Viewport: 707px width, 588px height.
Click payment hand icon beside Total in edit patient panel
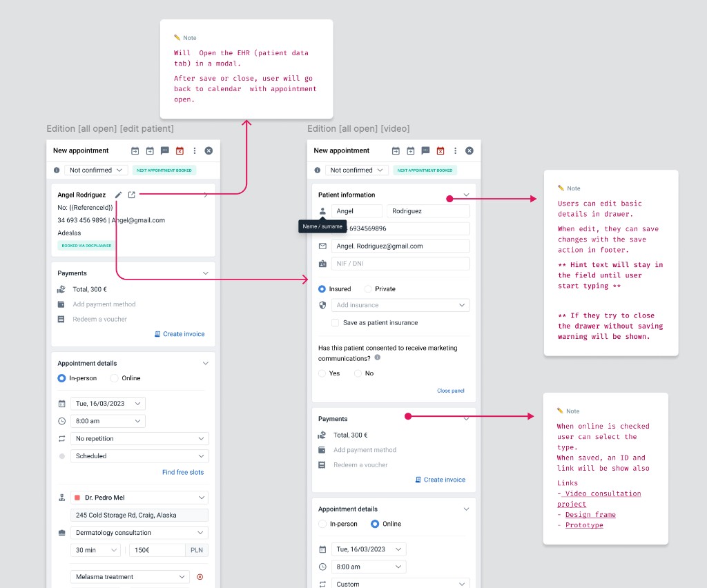click(x=61, y=289)
